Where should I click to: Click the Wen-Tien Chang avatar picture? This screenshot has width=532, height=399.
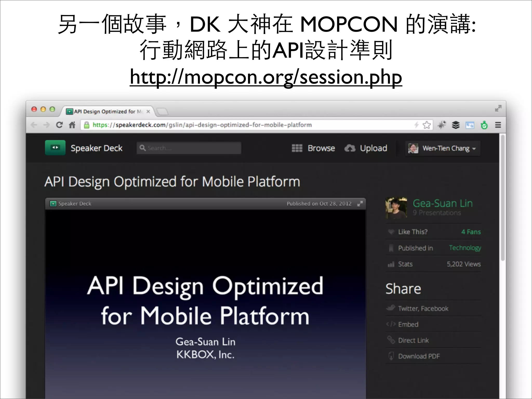coord(413,148)
